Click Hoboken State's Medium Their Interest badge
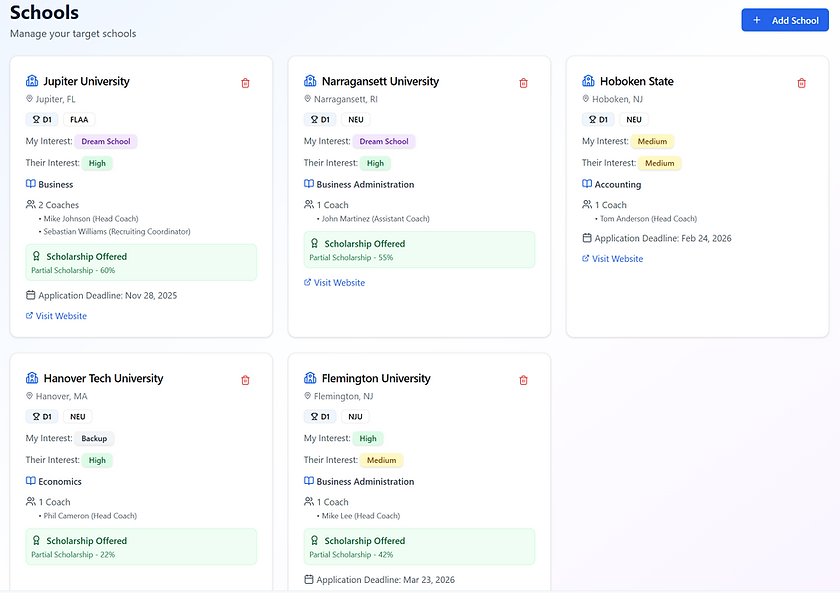 point(660,163)
